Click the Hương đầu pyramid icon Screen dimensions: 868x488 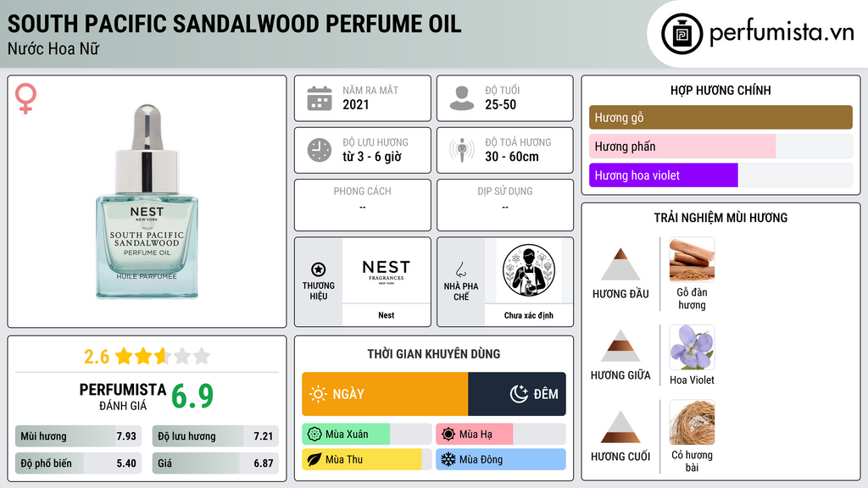tap(620, 264)
